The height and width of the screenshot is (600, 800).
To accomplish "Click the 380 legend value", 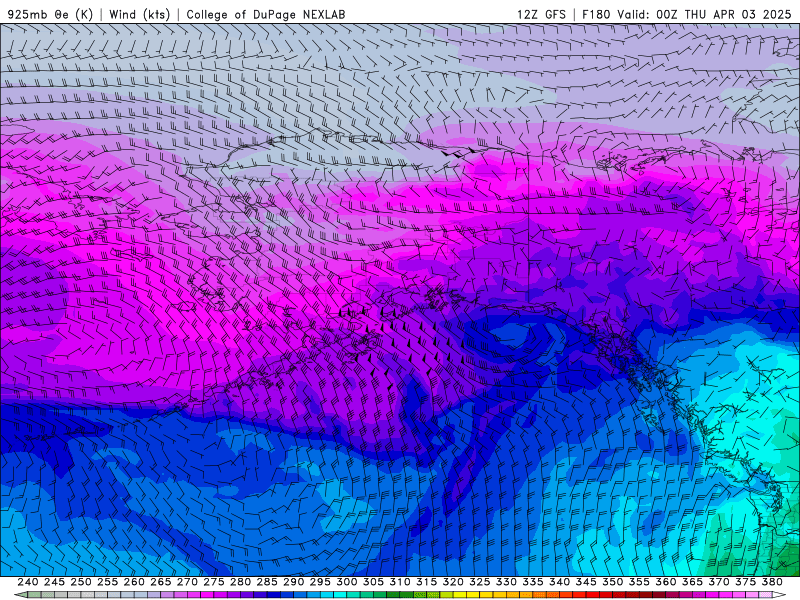I will click(x=772, y=582).
